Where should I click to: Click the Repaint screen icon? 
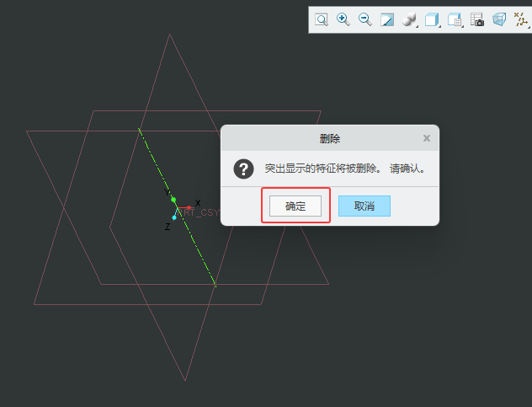point(387,19)
